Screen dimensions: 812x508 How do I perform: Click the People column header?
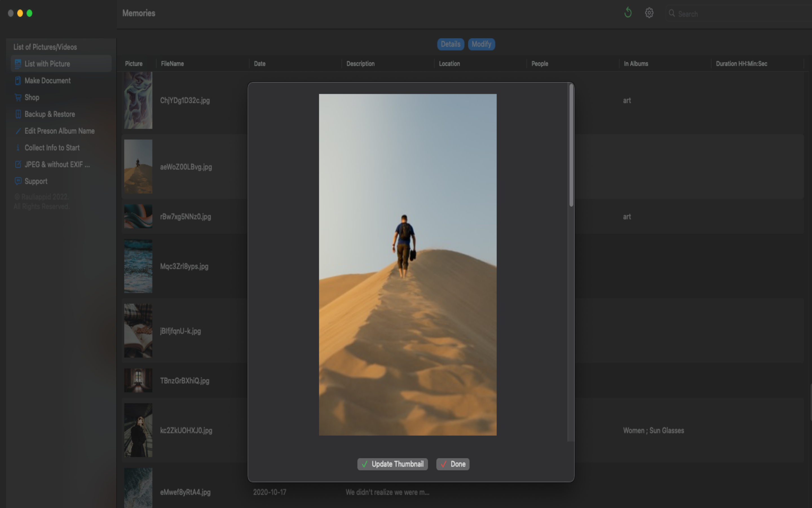pyautogui.click(x=540, y=63)
